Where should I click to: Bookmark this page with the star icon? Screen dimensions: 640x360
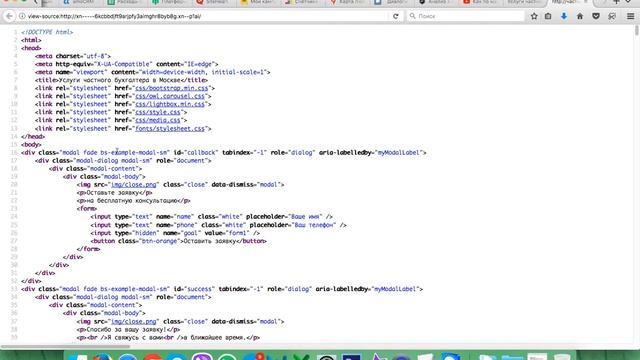pos(534,16)
